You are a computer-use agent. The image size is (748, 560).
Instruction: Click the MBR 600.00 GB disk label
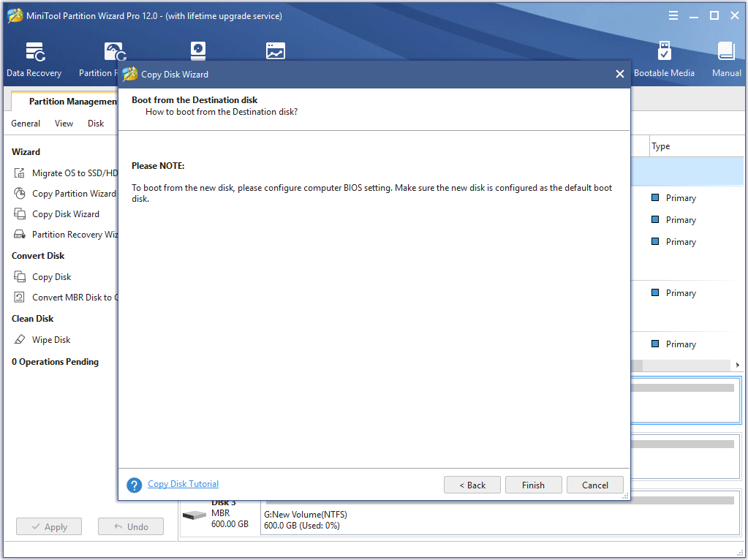click(x=230, y=518)
